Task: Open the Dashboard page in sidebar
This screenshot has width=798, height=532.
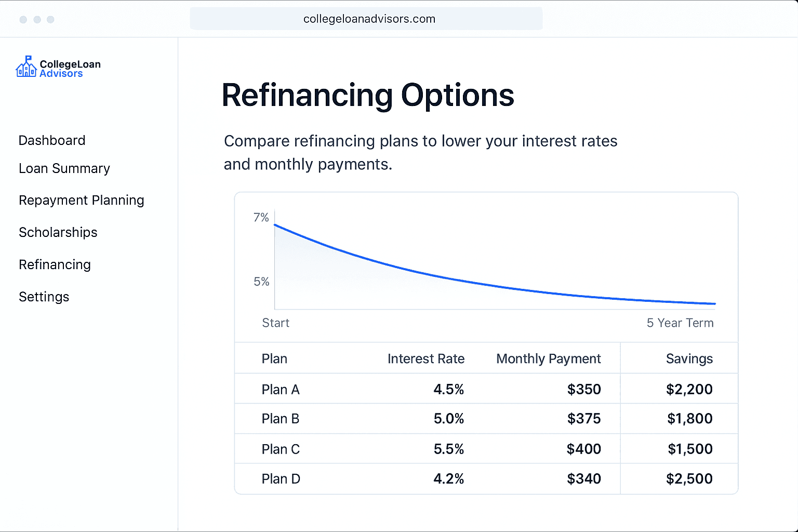Action: point(52,140)
